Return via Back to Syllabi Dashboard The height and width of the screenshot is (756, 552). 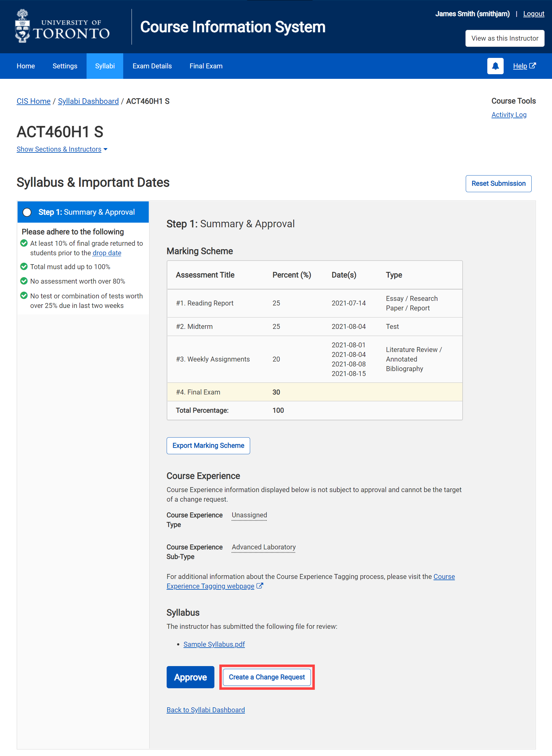click(205, 710)
